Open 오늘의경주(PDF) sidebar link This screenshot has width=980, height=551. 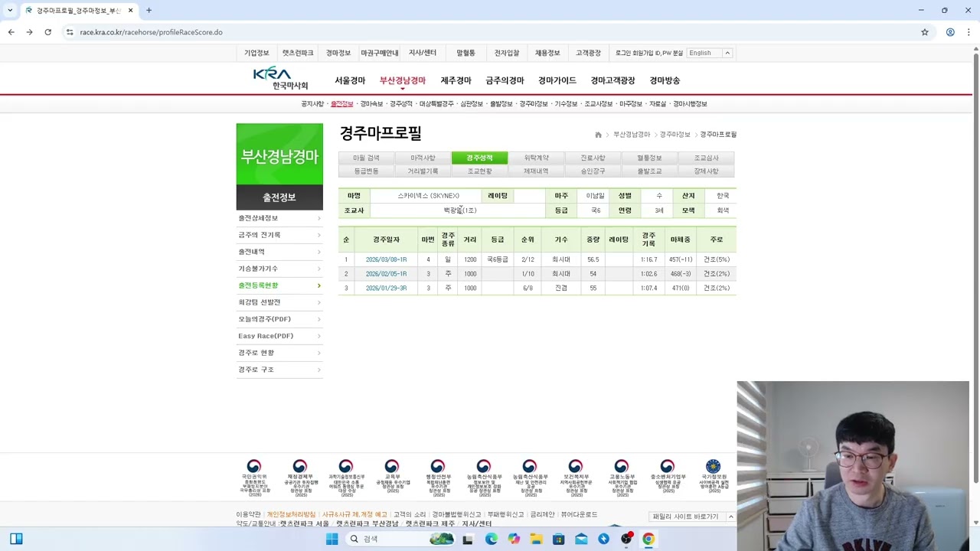[x=279, y=319]
